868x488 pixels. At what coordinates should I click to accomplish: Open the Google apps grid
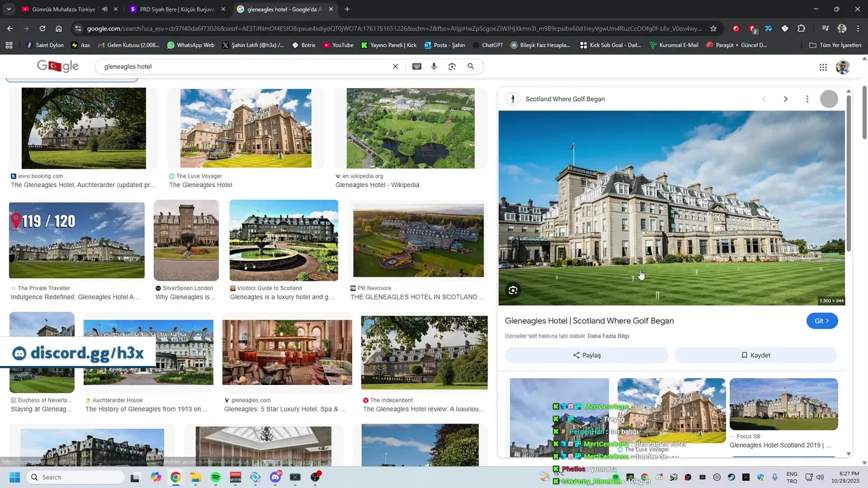(x=823, y=67)
